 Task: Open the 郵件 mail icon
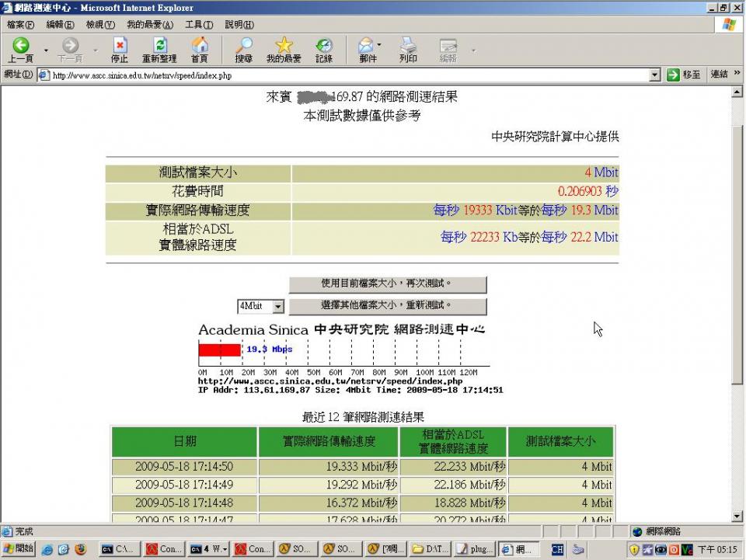point(365,47)
